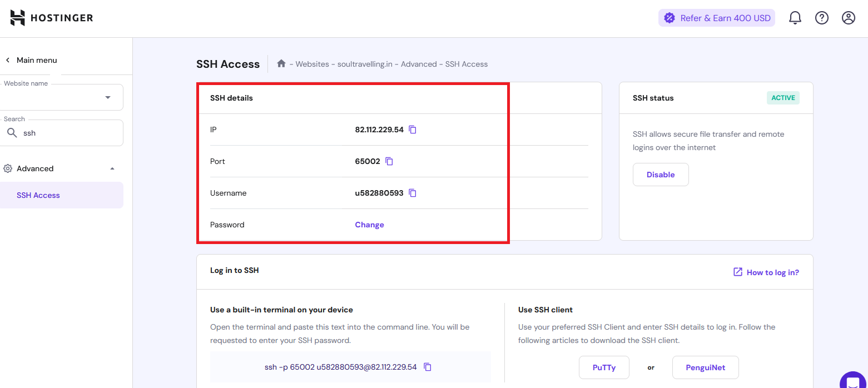The image size is (868, 388).
Task: Open the How to log in? link
Action: coord(766,272)
